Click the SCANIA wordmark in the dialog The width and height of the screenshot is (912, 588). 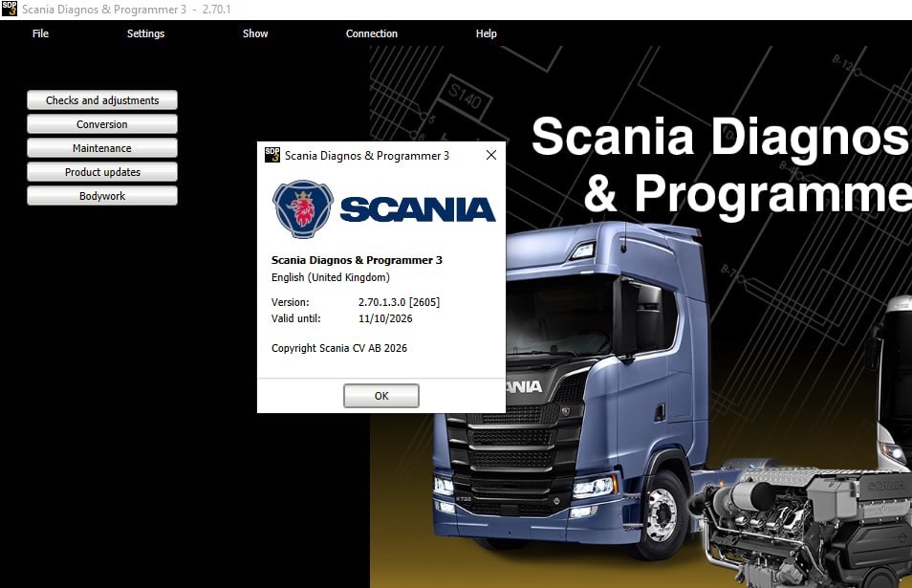418,209
